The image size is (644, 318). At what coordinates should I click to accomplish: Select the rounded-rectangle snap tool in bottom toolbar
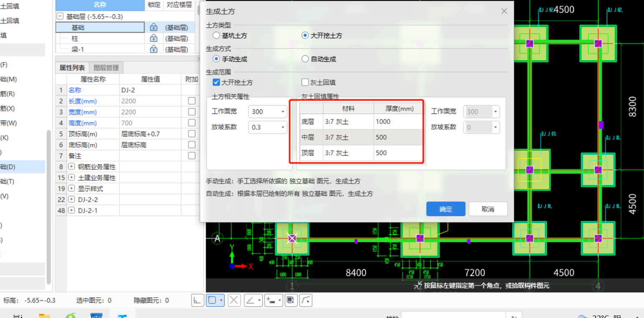pyautogui.click(x=212, y=300)
